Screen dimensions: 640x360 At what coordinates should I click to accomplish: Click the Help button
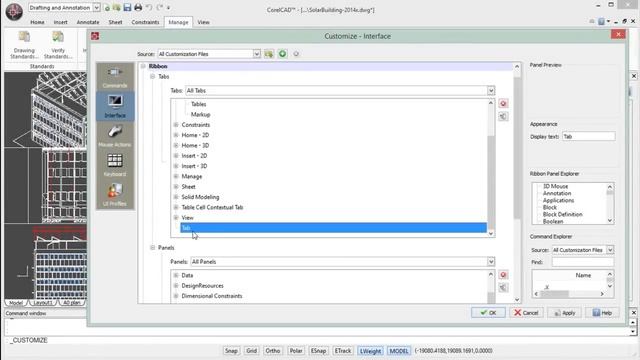click(x=602, y=313)
